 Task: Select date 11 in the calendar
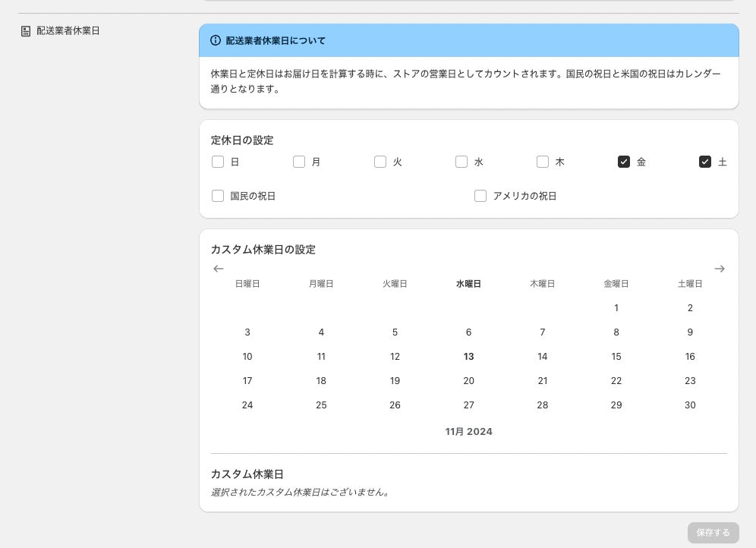coord(321,357)
